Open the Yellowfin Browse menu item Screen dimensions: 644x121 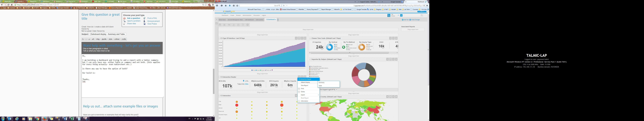[x=238, y=15]
